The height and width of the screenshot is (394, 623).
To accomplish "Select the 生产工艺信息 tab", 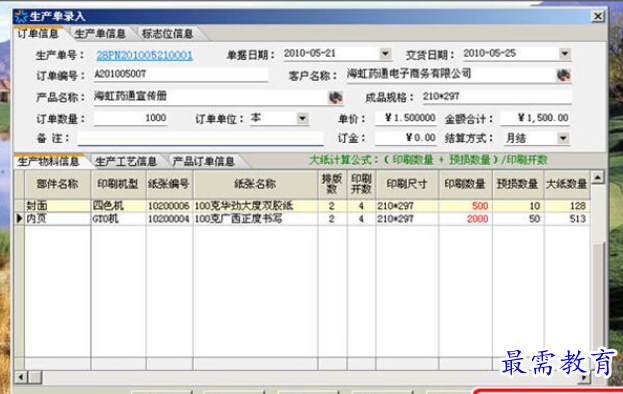I will tap(126, 161).
